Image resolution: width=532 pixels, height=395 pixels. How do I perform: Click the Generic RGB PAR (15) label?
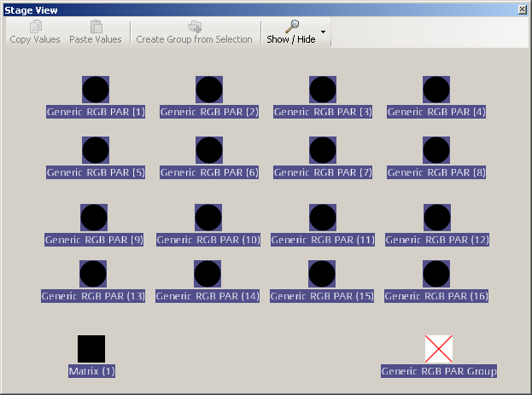tap(323, 296)
